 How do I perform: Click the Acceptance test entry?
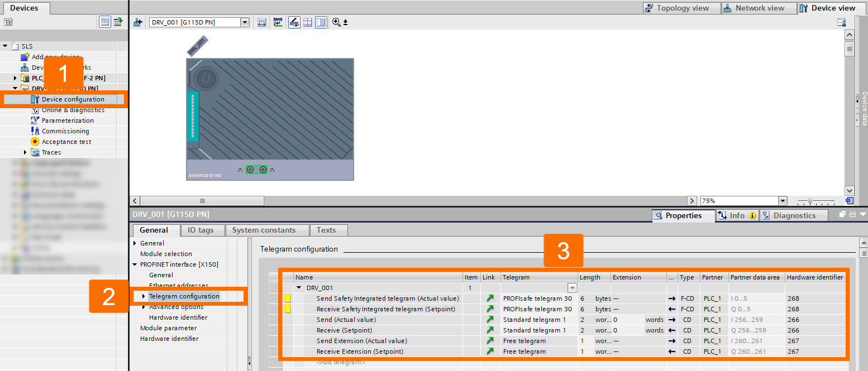pos(66,141)
